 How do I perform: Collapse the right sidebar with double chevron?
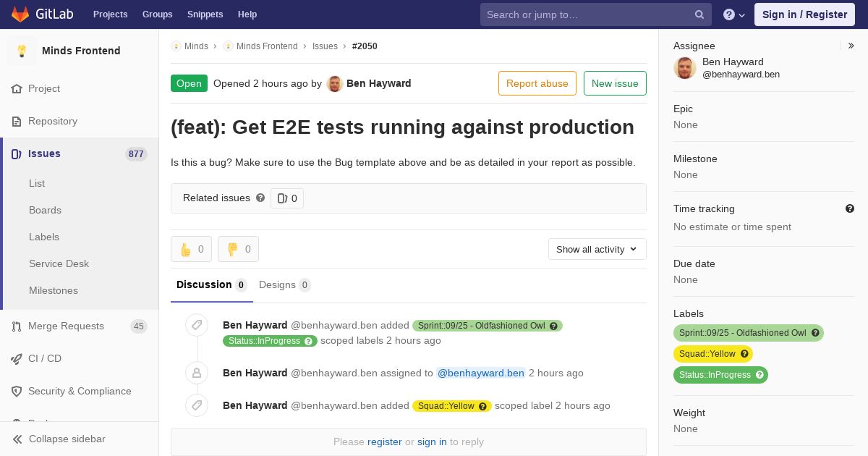pos(851,46)
